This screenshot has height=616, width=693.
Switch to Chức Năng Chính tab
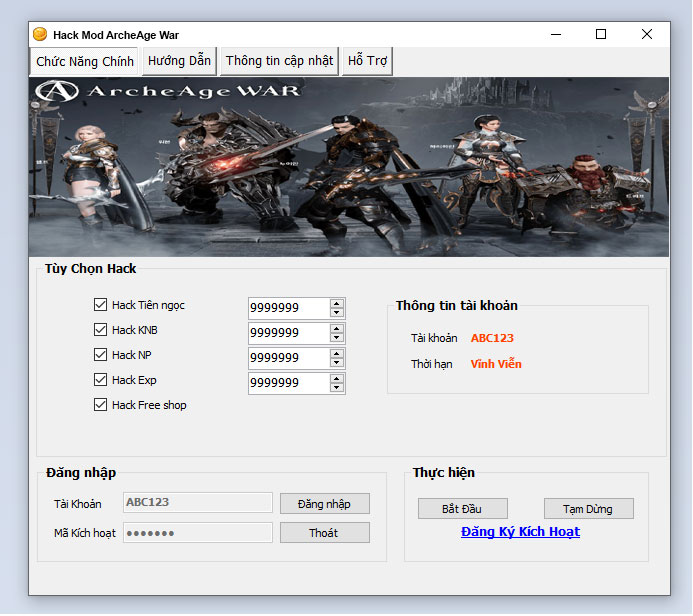point(85,61)
